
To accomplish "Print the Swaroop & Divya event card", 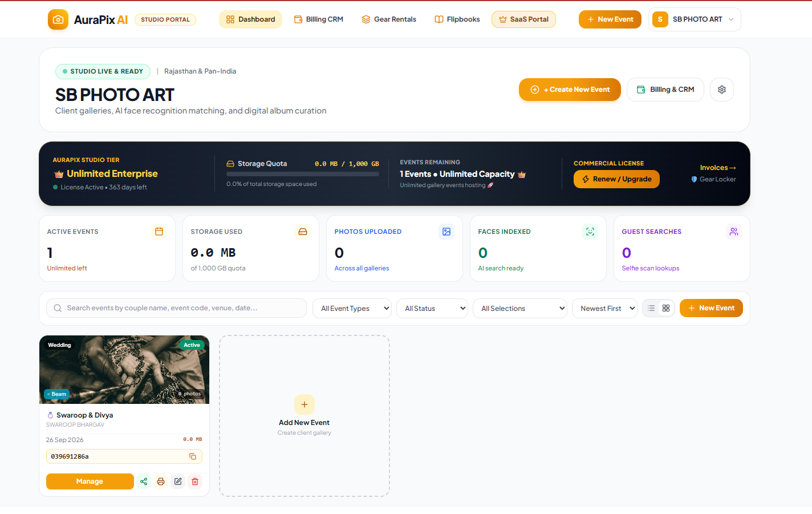I will point(161,481).
